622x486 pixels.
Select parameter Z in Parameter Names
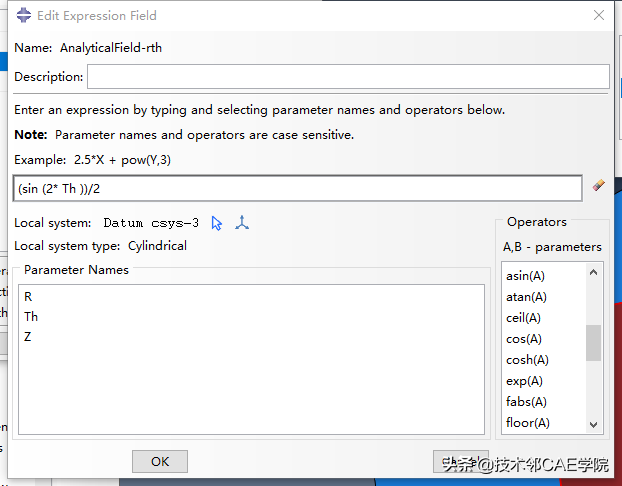point(27,337)
